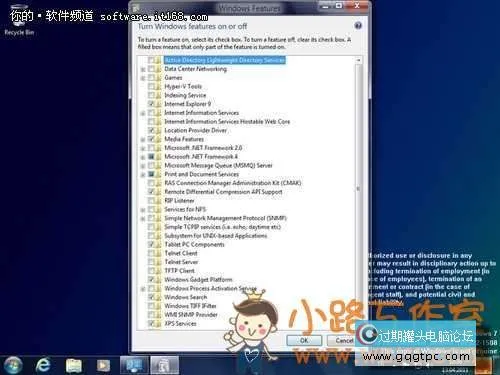Expand the Games tree node
Screen dimensions: 500x375
pos(143,78)
